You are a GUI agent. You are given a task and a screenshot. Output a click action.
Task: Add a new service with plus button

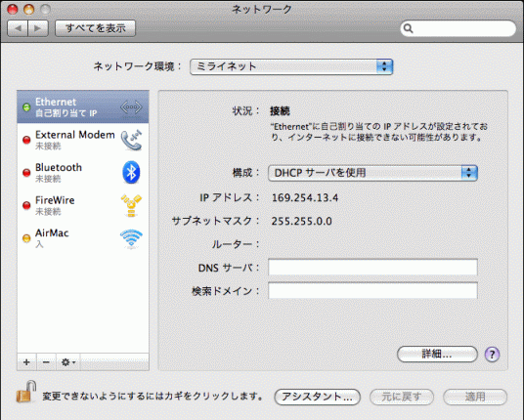point(26,362)
